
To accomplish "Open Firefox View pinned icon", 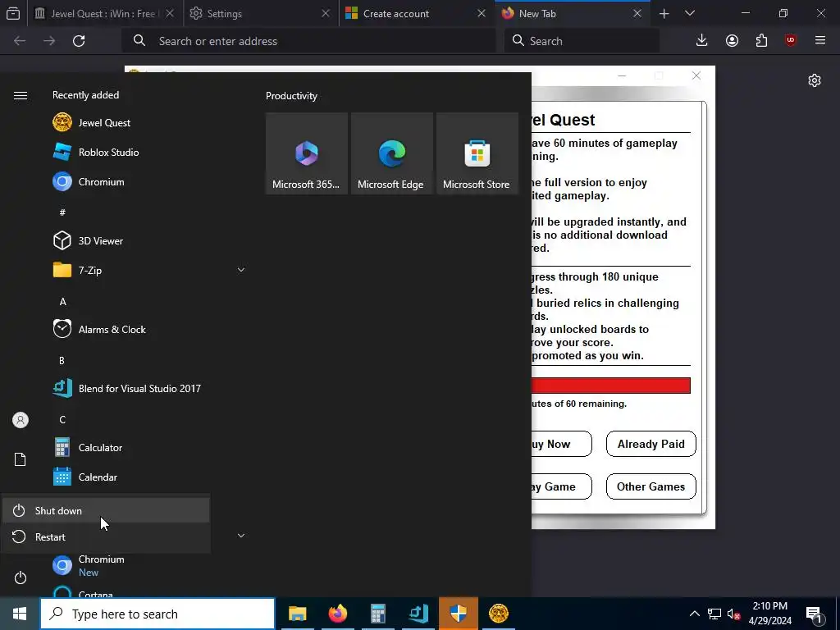I will pyautogui.click(x=13, y=13).
